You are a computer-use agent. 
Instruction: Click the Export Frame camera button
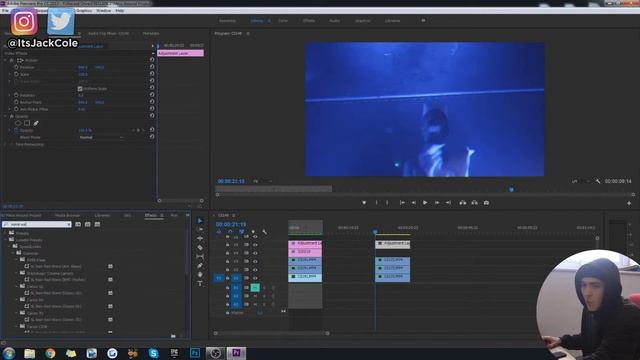[487, 202]
